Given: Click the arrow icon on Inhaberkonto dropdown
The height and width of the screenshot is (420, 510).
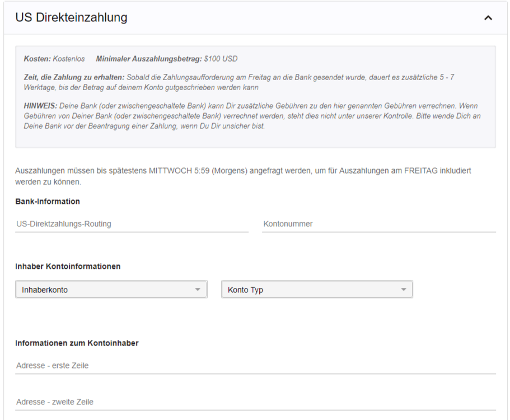Looking at the screenshot, I should pos(197,290).
